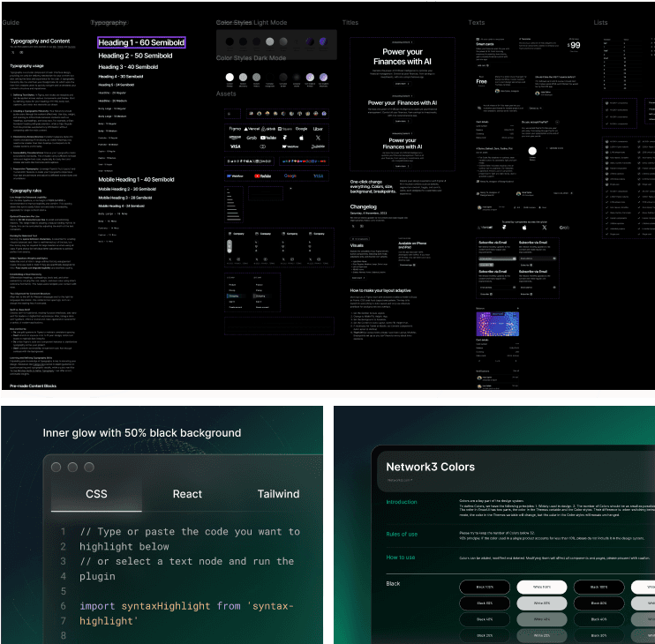Click the white YouTube logo in the Assets grid
Viewport: 655px width, 644px height.
click(268, 138)
